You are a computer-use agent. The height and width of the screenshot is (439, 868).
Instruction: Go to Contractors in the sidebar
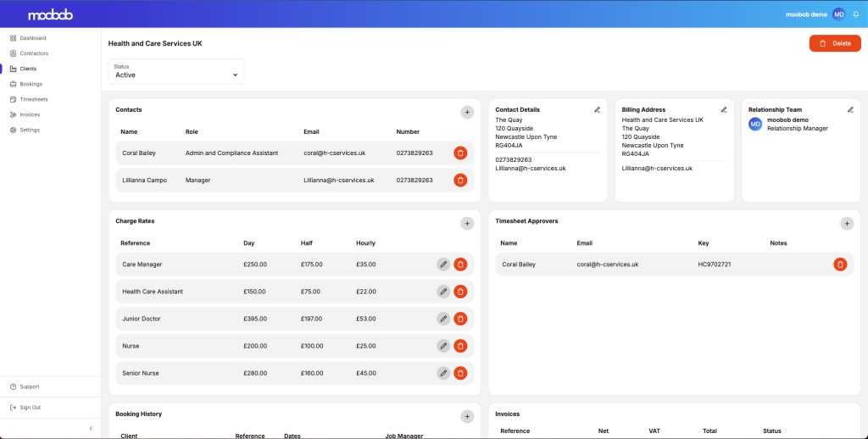34,53
